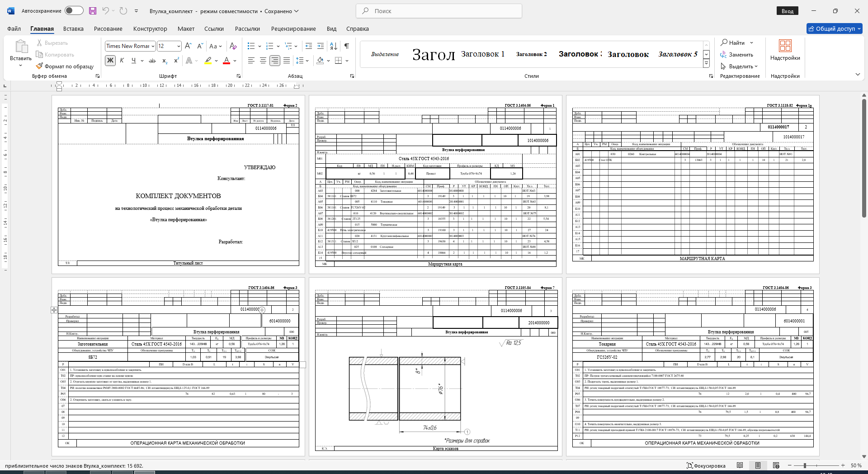The height and width of the screenshot is (474, 868).
Task: Open the change case (Aa) dropdown
Action: click(x=215, y=46)
